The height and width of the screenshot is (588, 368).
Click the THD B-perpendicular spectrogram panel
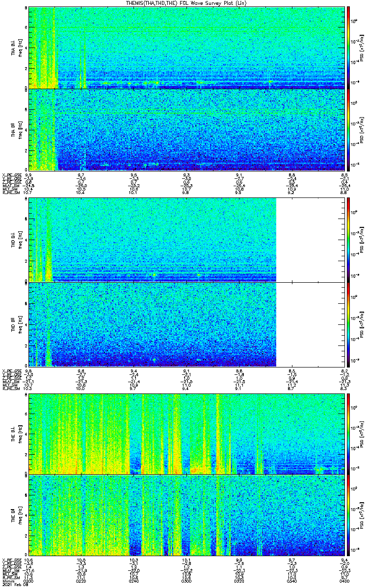pos(187,240)
